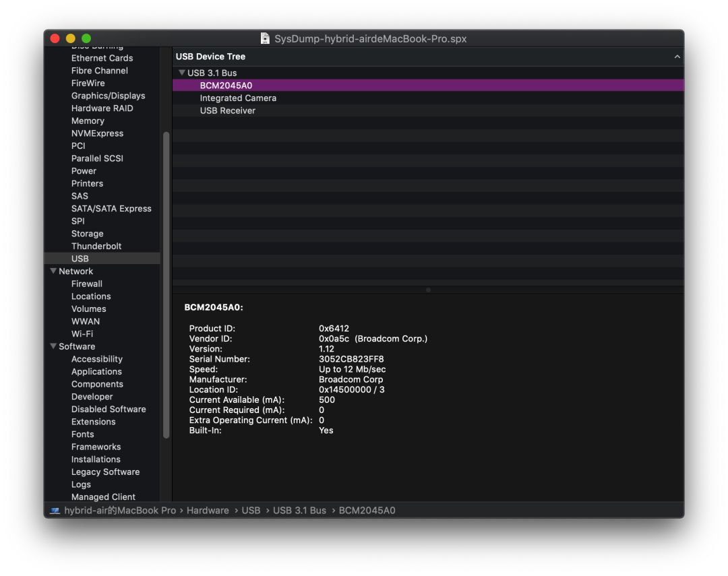Screen dimensions: 728x576
Task: Open Thunderbolt in sidebar
Action: [96, 246]
